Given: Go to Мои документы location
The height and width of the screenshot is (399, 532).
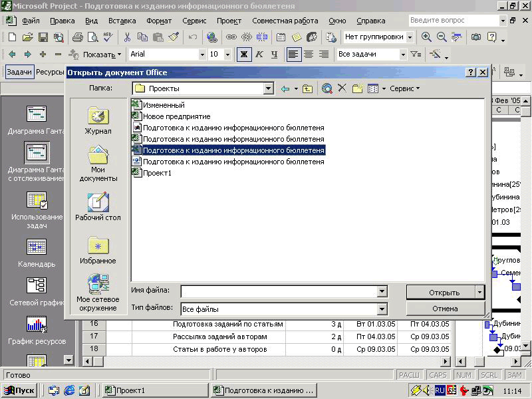Looking at the screenshot, I should tap(98, 164).
